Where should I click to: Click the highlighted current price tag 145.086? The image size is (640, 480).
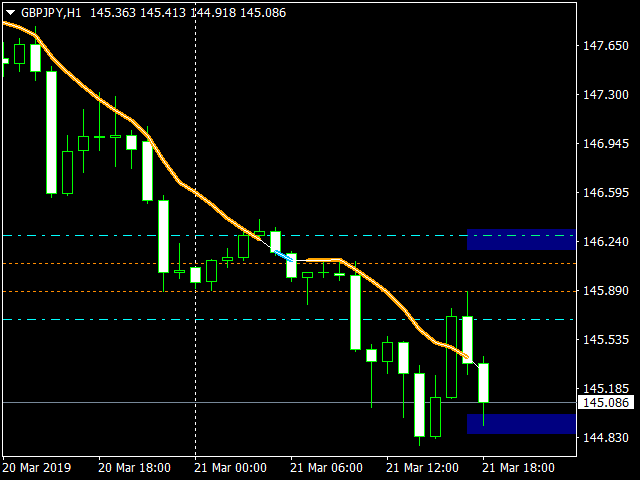[x=604, y=403]
